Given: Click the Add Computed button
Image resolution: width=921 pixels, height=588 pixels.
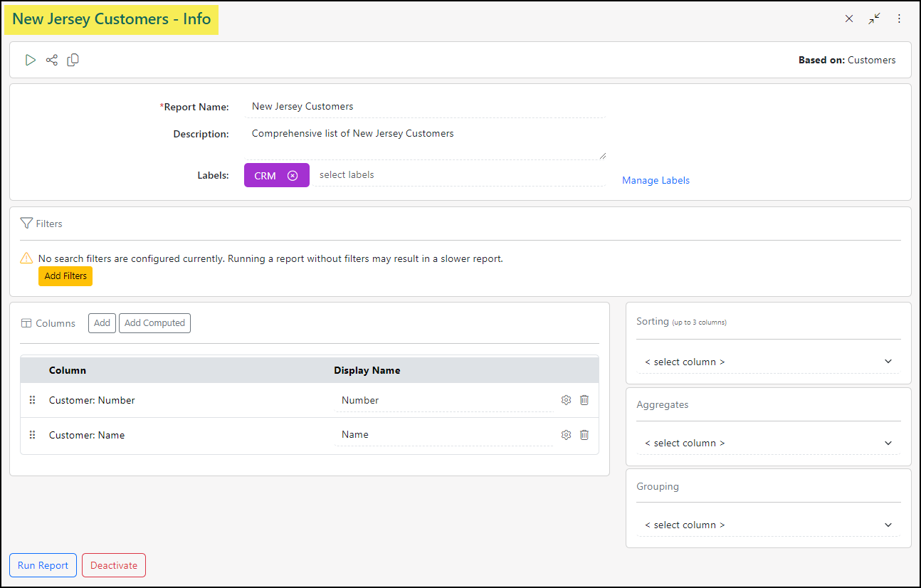Looking at the screenshot, I should pos(154,323).
